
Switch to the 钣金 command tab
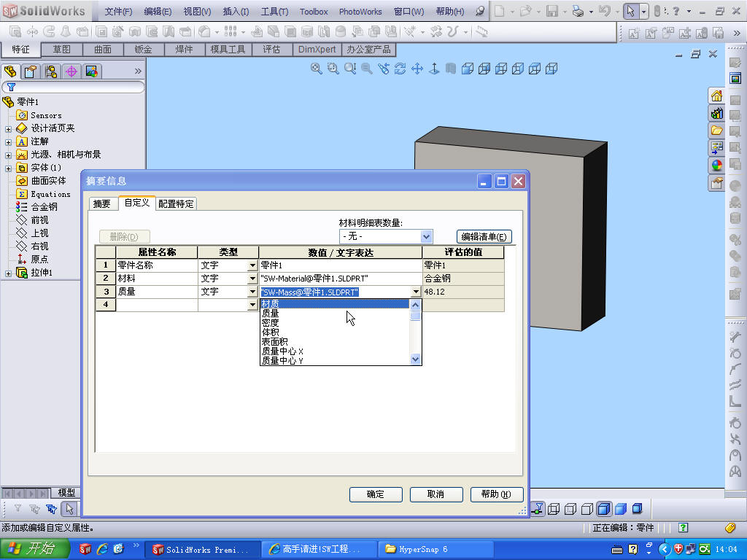click(144, 49)
